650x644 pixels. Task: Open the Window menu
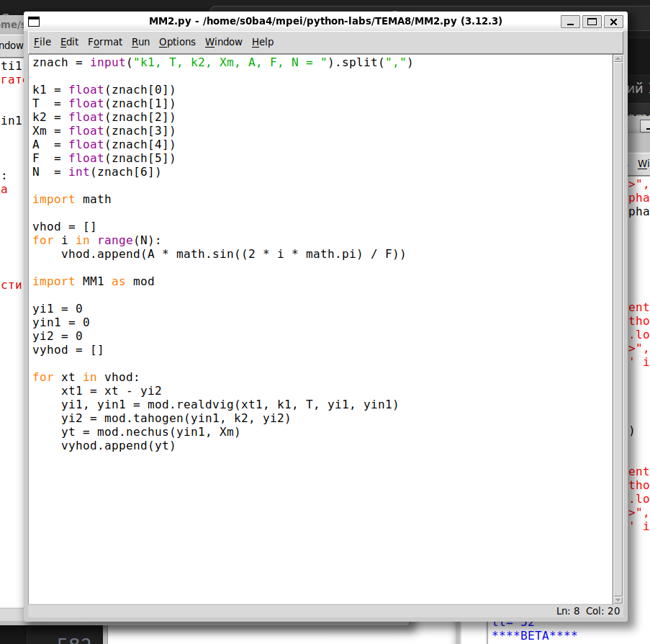[x=223, y=42]
